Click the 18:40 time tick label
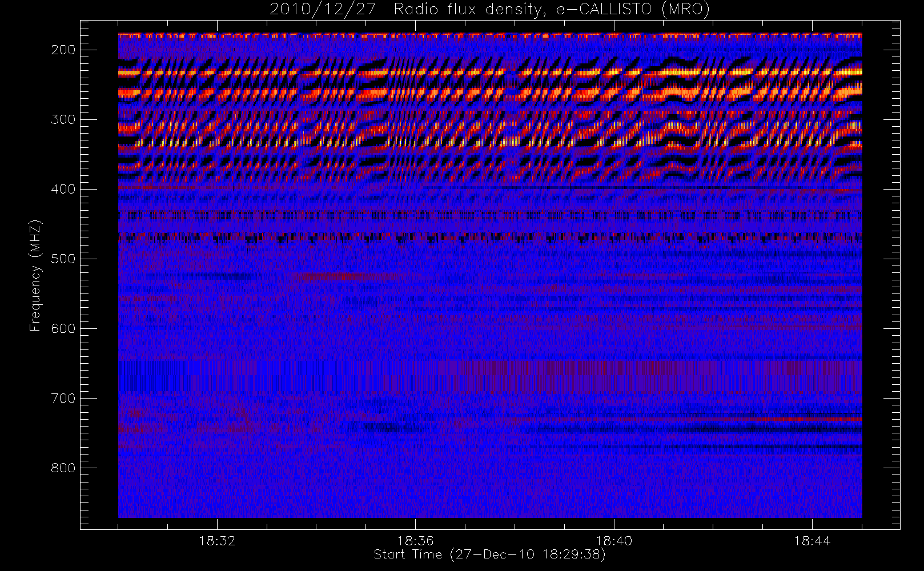 point(614,540)
